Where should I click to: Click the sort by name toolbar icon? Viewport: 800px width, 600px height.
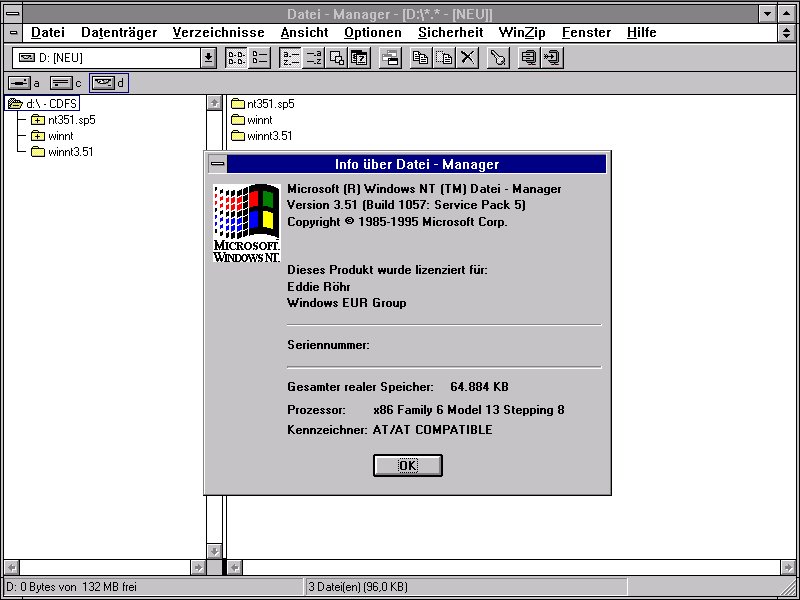[289, 58]
